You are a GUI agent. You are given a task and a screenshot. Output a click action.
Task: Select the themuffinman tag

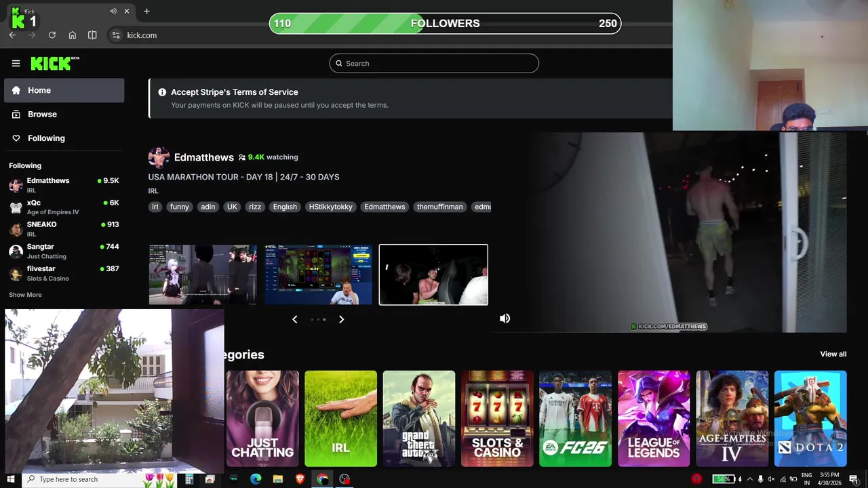439,207
